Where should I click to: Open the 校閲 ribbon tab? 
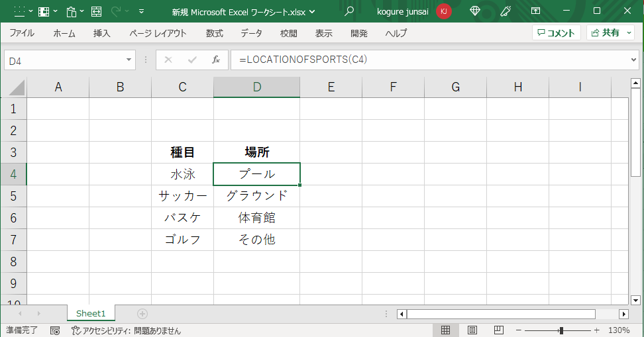[x=288, y=33]
